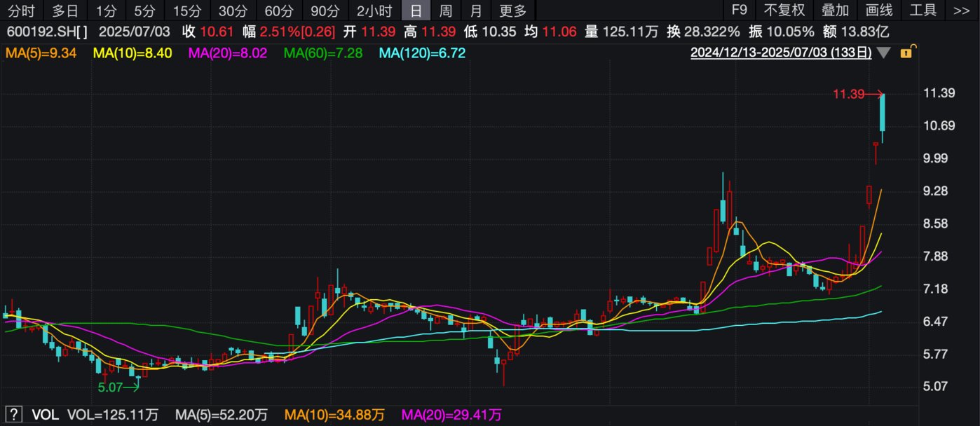Expand the date range dropdown triangle
Image resolution: width=980 pixels, height=426 pixels.
(x=883, y=53)
